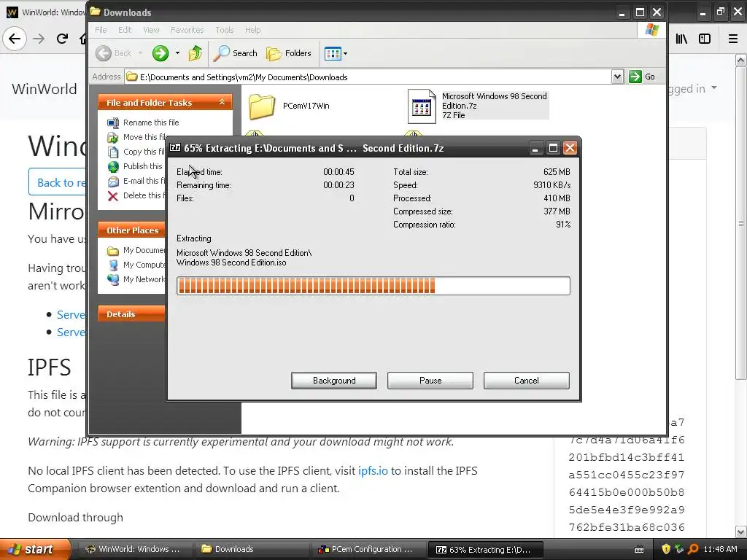Open My Documents in Other Places

coord(136,251)
